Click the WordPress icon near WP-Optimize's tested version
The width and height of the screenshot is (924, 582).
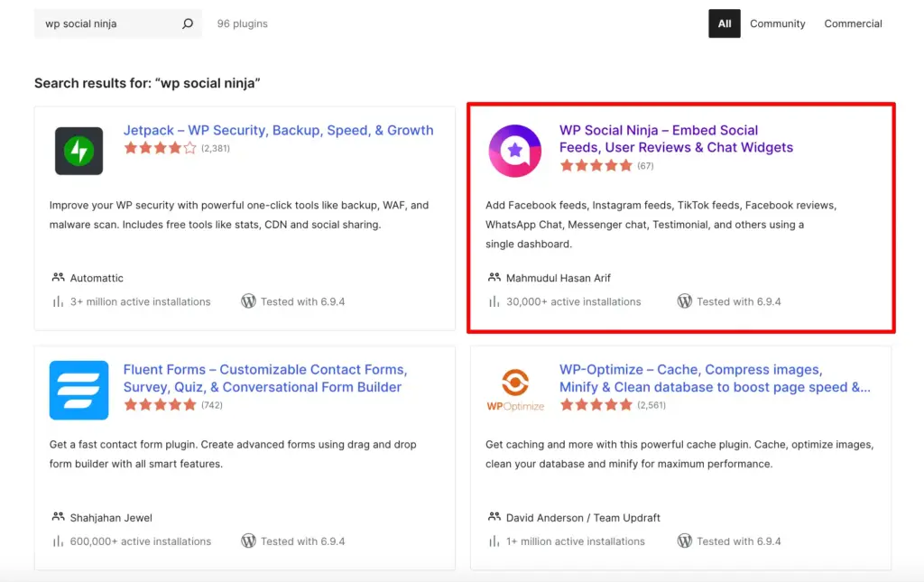click(x=685, y=540)
